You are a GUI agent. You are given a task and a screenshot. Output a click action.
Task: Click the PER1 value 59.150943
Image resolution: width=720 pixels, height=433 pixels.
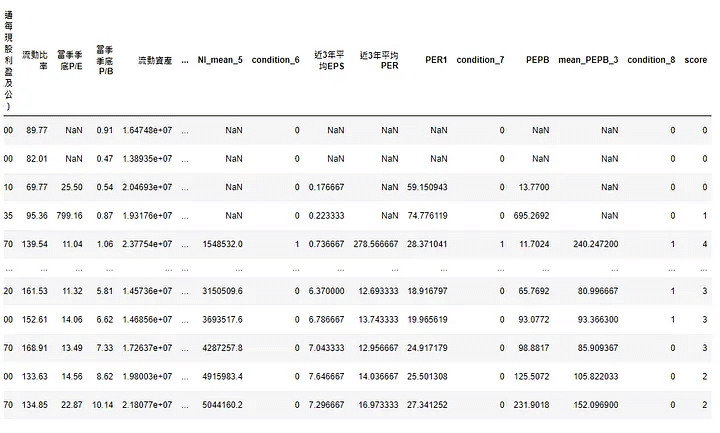click(x=427, y=186)
